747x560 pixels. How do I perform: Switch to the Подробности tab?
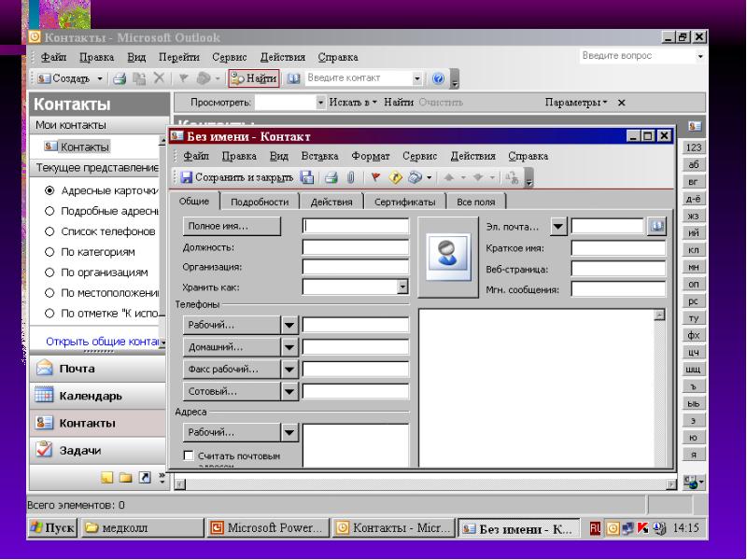pos(260,202)
